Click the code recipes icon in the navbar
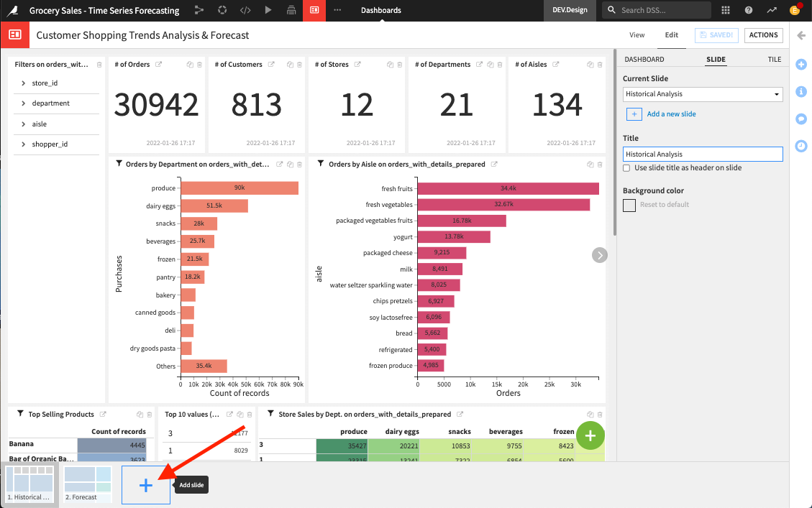812x508 pixels. pyautogui.click(x=245, y=10)
